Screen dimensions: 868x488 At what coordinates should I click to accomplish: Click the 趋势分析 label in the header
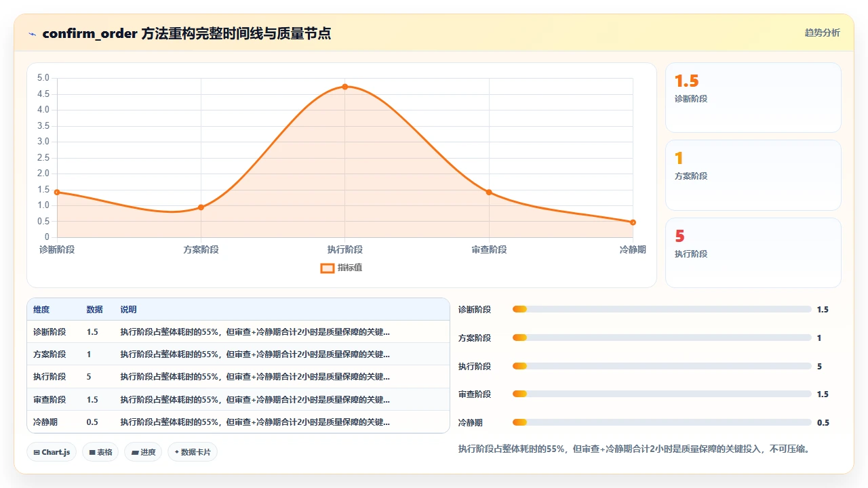[822, 33]
